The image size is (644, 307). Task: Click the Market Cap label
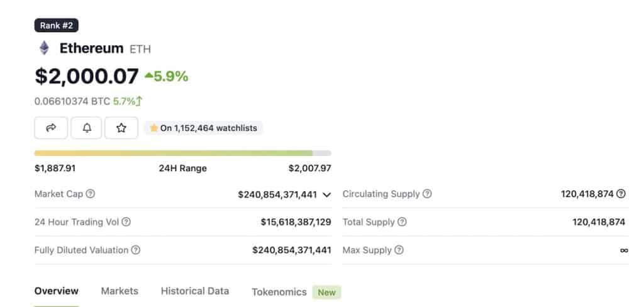pyautogui.click(x=58, y=194)
